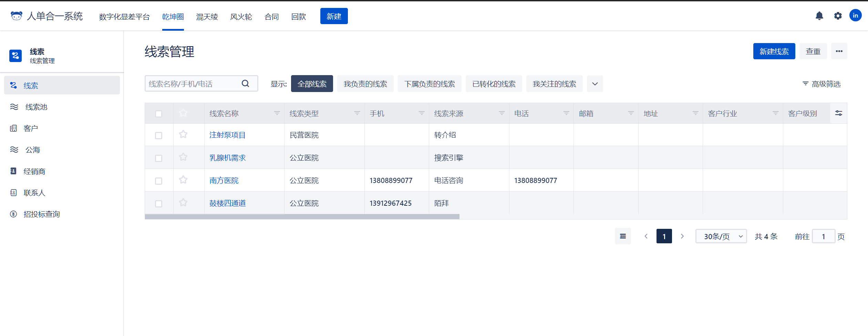Open the notifications bell

819,16
